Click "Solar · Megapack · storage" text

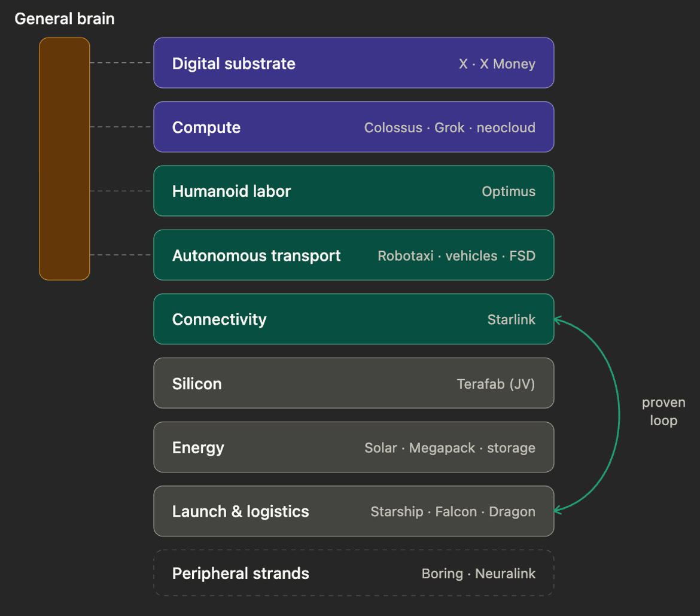449,448
